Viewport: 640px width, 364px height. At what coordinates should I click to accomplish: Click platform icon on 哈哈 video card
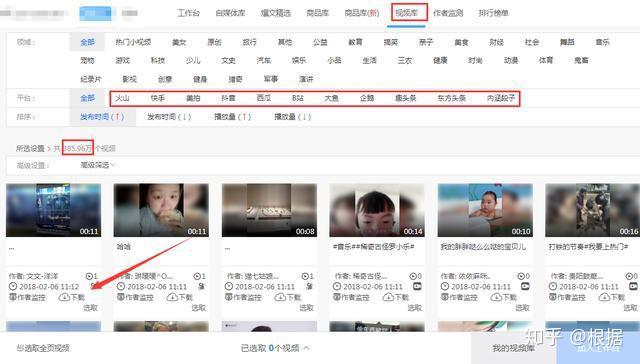coord(201,286)
